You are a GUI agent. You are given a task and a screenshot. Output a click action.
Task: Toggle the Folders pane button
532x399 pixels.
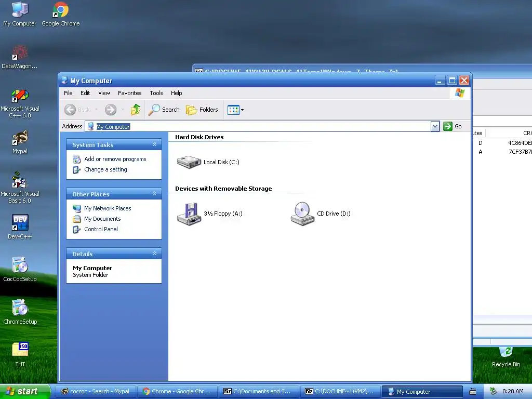click(x=202, y=110)
